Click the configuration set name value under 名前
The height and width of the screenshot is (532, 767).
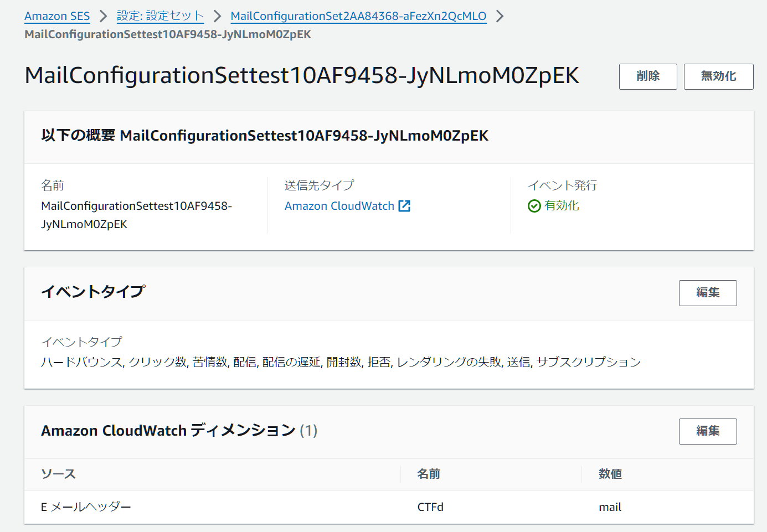(136, 215)
